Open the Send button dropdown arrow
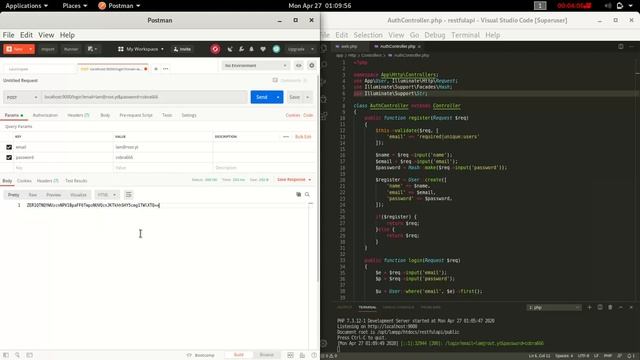 point(278,97)
